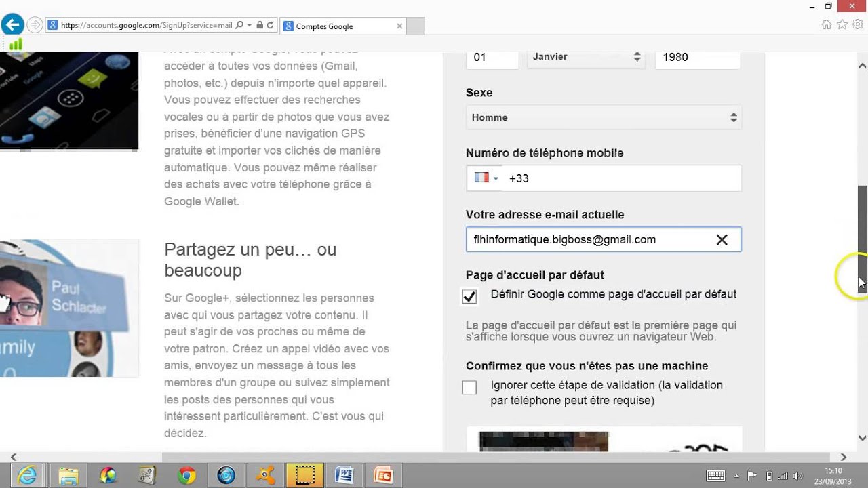Viewport: 868px width, 488px height.
Task: Restore down the browser window
Action: point(829,6)
